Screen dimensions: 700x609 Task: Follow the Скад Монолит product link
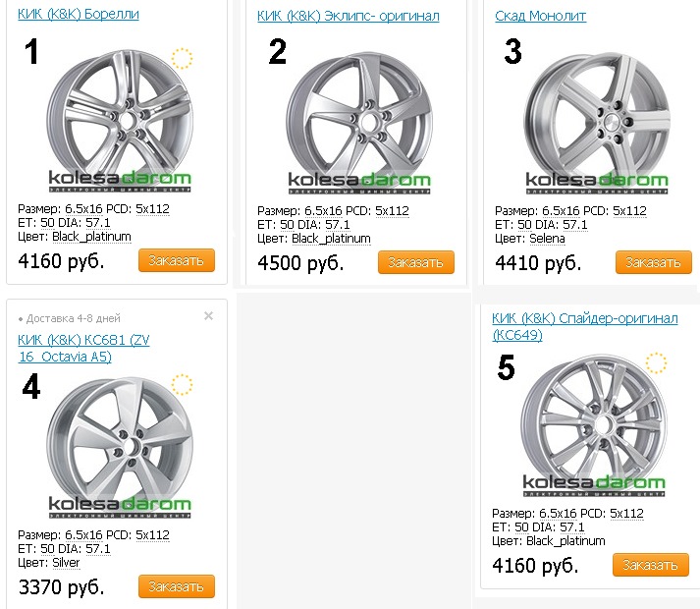click(x=541, y=16)
